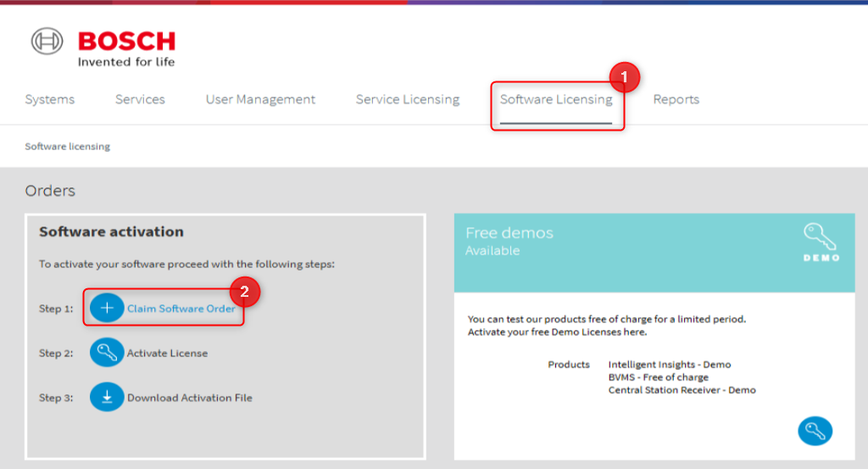Click the Free demos header title
The image size is (868, 469).
click(509, 233)
